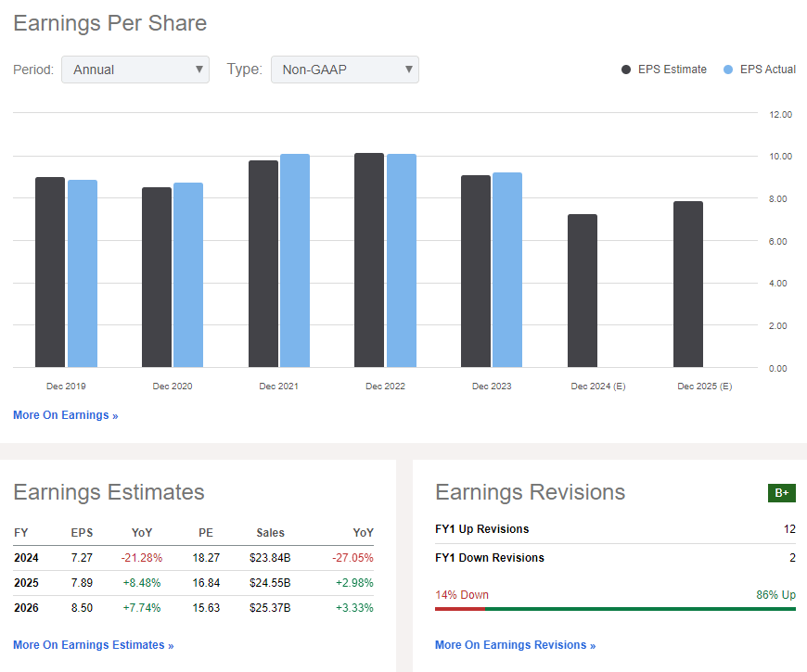Image resolution: width=807 pixels, height=672 pixels.
Task: Open the Period dropdown set to Annual
Action: coord(135,70)
